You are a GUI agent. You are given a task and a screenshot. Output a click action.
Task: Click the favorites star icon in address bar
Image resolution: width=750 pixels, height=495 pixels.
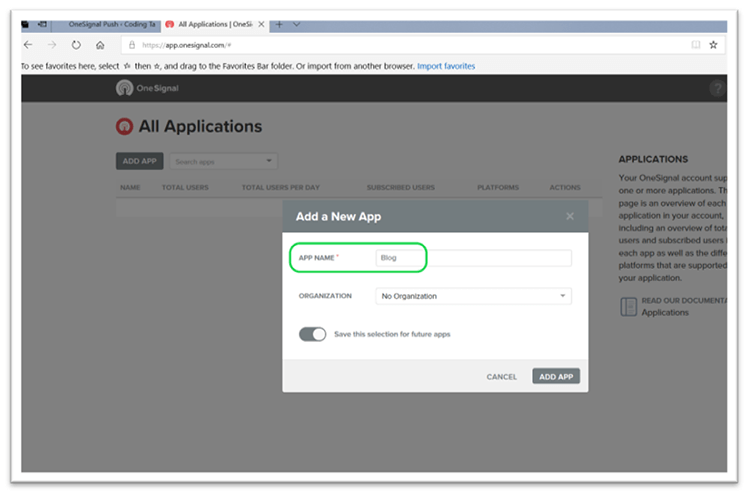[x=713, y=45]
